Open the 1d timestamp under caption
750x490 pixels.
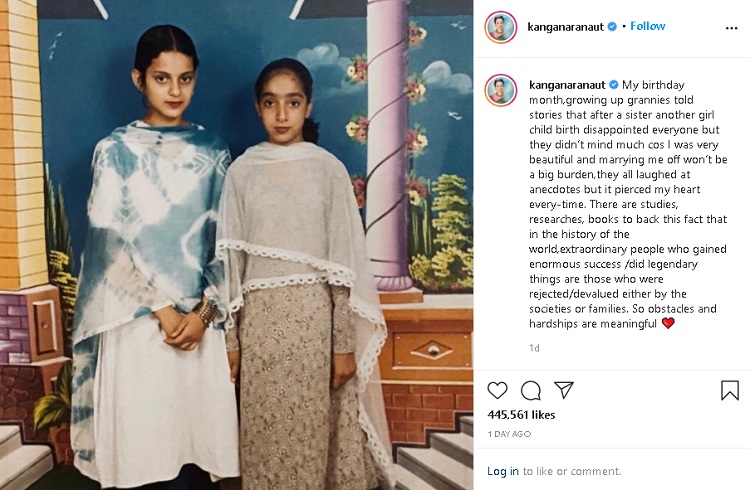pos(534,348)
